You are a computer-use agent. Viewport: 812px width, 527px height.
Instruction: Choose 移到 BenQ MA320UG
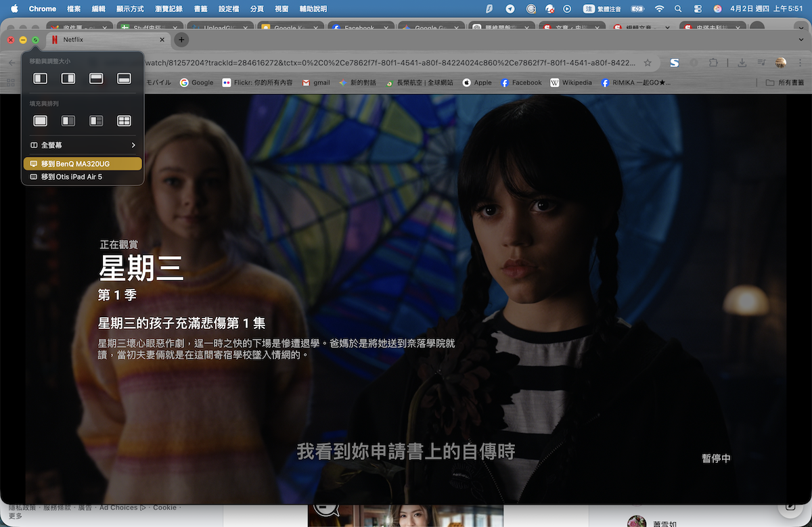pos(83,164)
